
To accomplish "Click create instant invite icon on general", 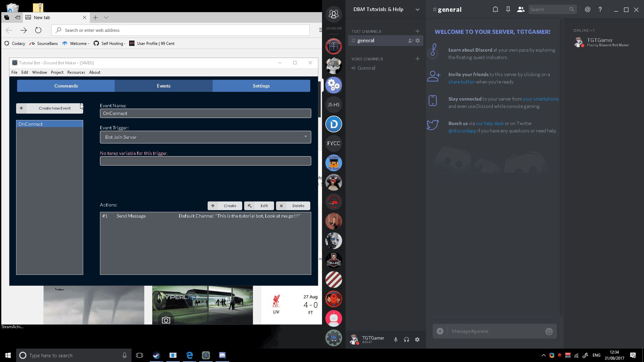I will pyautogui.click(x=410, y=41).
